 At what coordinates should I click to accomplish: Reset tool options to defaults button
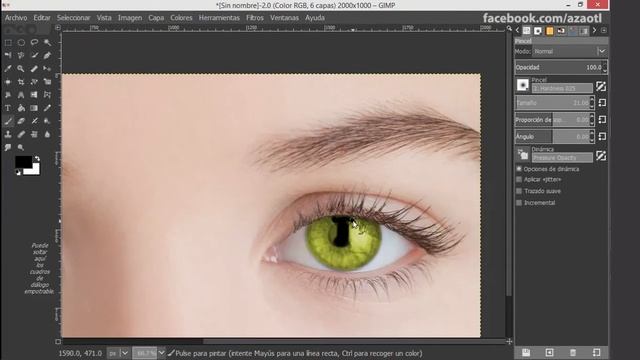point(596,352)
